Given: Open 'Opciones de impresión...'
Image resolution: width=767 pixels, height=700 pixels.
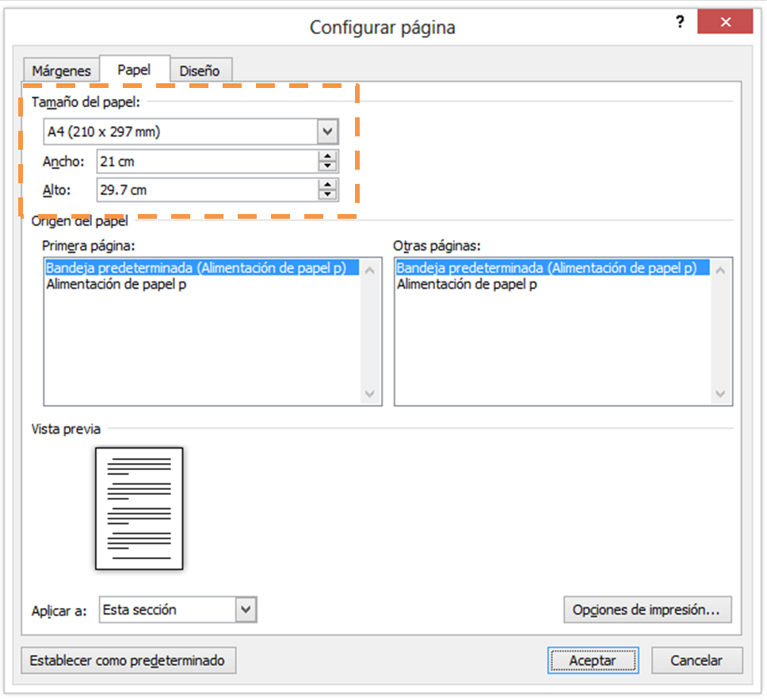Looking at the screenshot, I should [647, 610].
